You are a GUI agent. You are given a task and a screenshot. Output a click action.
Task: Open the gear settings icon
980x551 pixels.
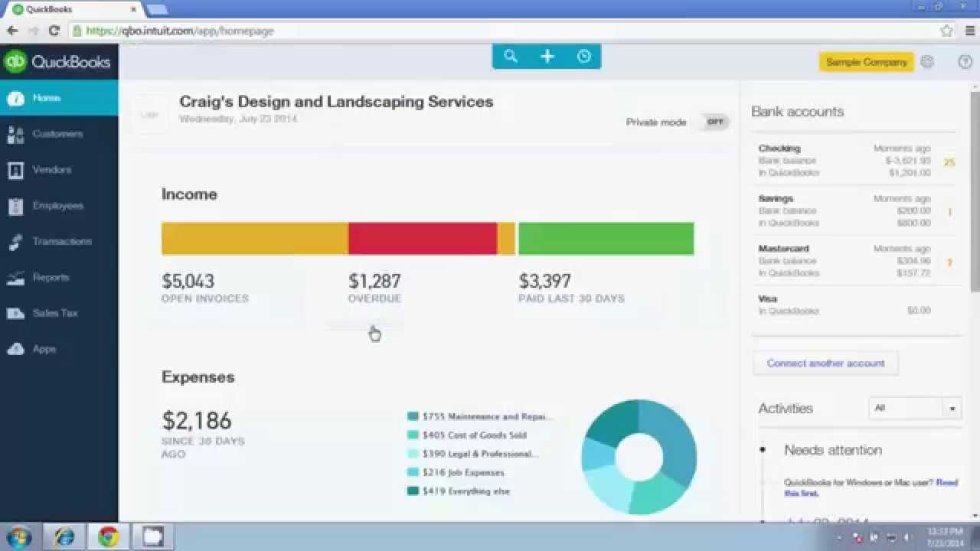click(x=927, y=62)
